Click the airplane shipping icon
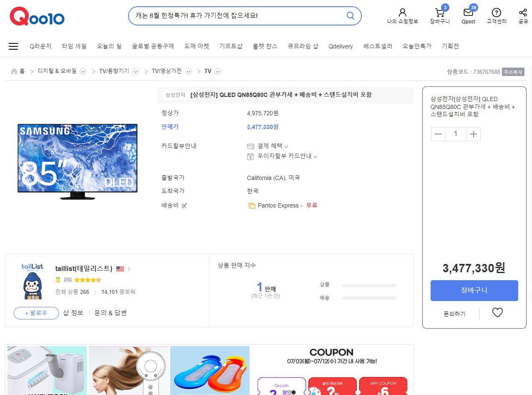This screenshot has height=395, width=532. pos(184,205)
